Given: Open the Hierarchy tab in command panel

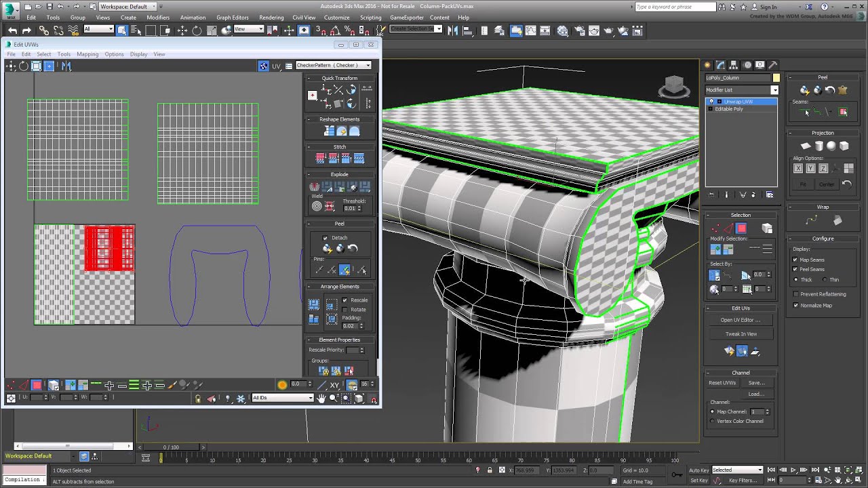Looking at the screenshot, I should click(734, 65).
